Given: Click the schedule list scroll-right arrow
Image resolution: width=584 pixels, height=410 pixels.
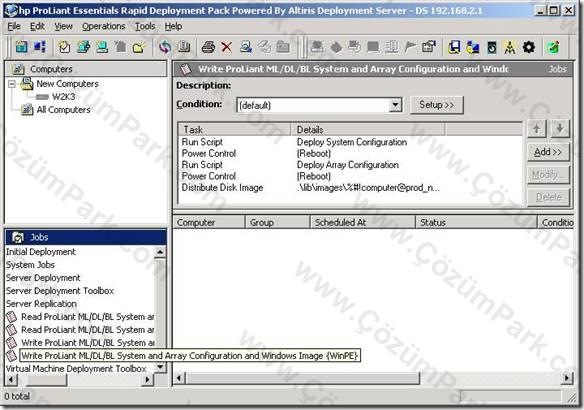Looking at the screenshot, I should pos(567,378).
